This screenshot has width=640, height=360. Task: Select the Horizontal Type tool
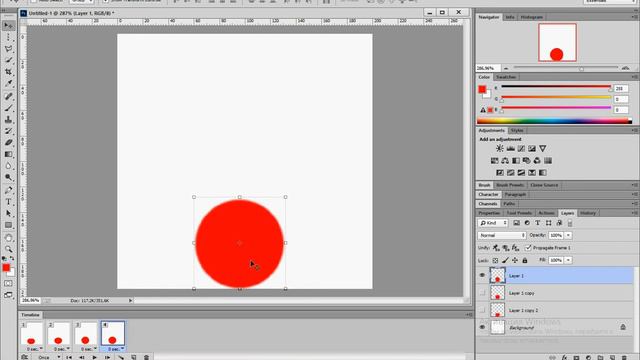[8, 202]
